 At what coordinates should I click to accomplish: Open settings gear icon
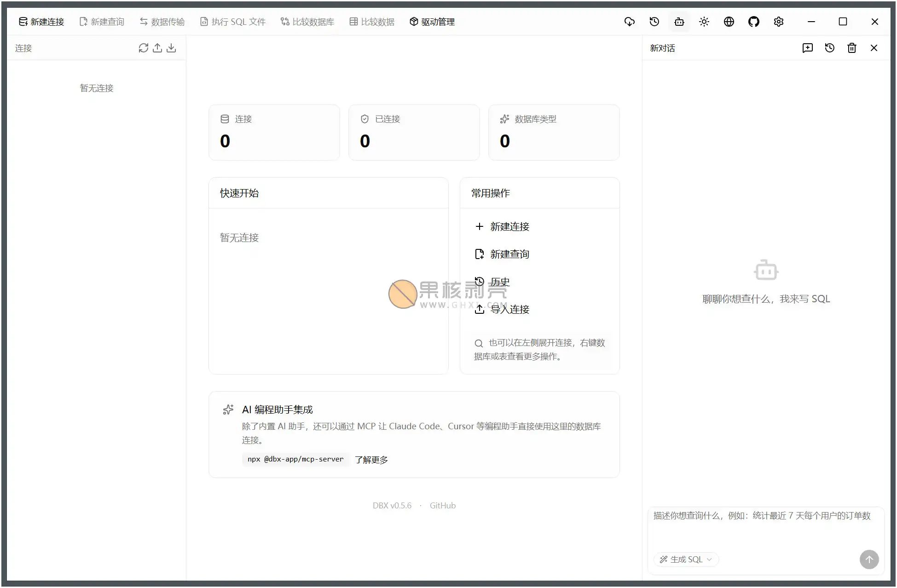tap(779, 22)
